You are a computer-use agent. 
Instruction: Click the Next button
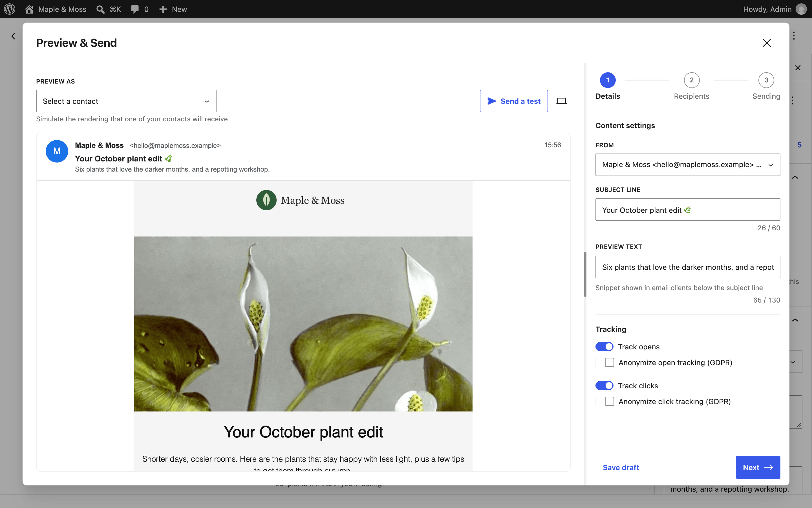click(758, 467)
